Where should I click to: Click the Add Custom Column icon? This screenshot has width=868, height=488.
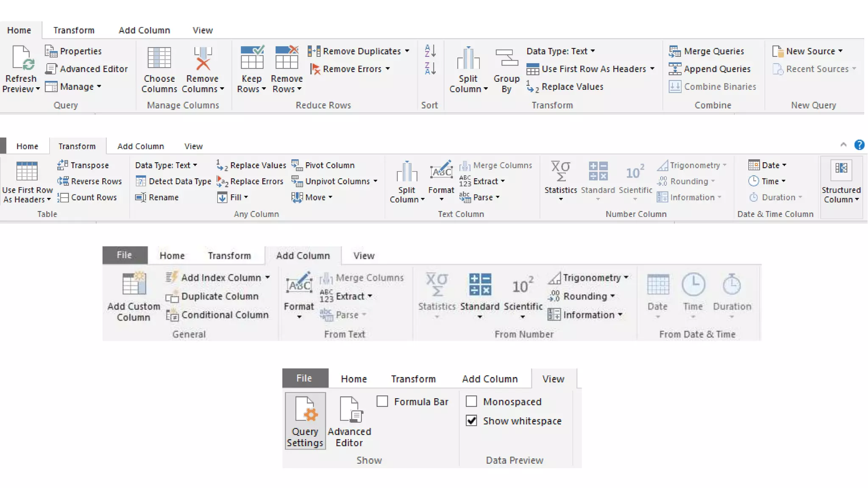pyautogui.click(x=134, y=284)
